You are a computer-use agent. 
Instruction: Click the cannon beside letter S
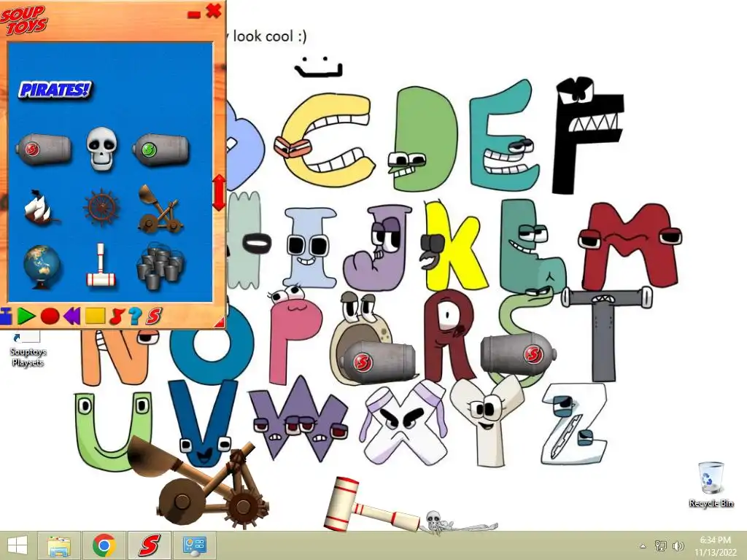point(519,354)
